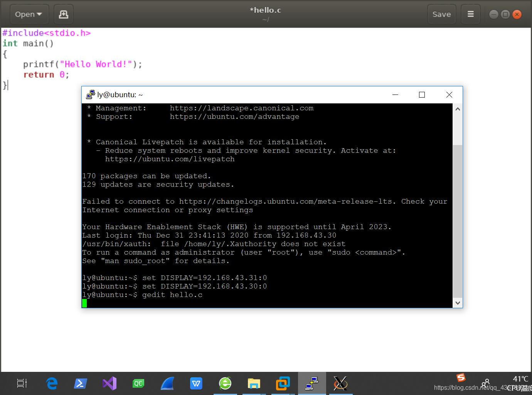Open Wireshark from taskbar
532x395 pixels.
coord(167,383)
